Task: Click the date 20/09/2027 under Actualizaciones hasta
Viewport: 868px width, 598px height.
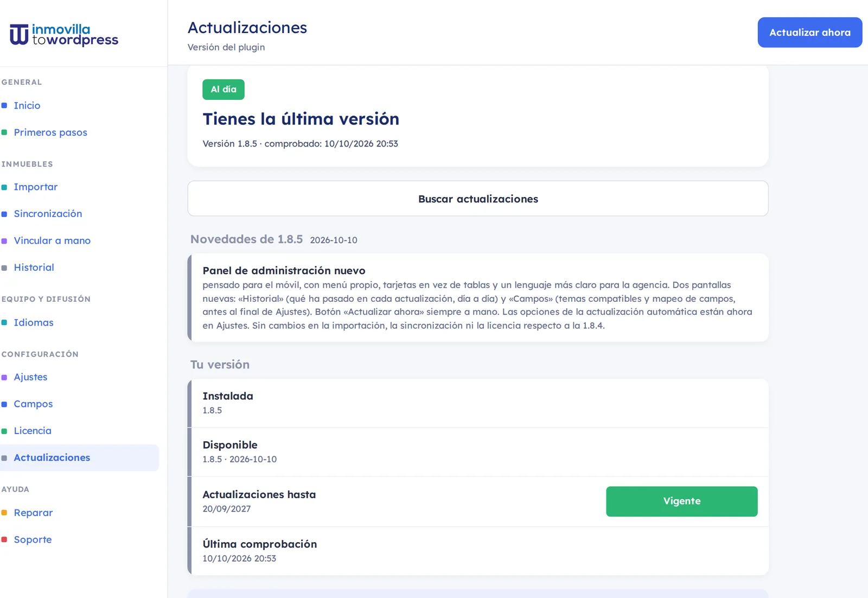Action: point(227,509)
